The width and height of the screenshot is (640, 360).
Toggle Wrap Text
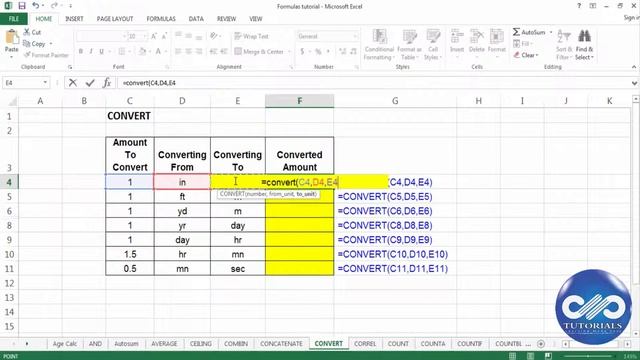click(x=252, y=36)
